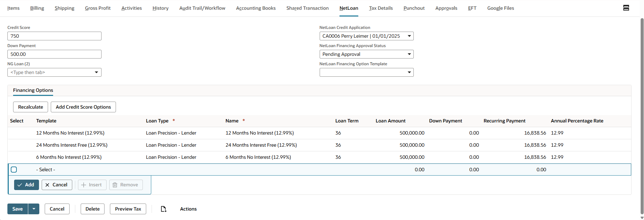This screenshot has height=220, width=644.
Task: Switch to the Tax Details tab
Action: click(x=380, y=8)
